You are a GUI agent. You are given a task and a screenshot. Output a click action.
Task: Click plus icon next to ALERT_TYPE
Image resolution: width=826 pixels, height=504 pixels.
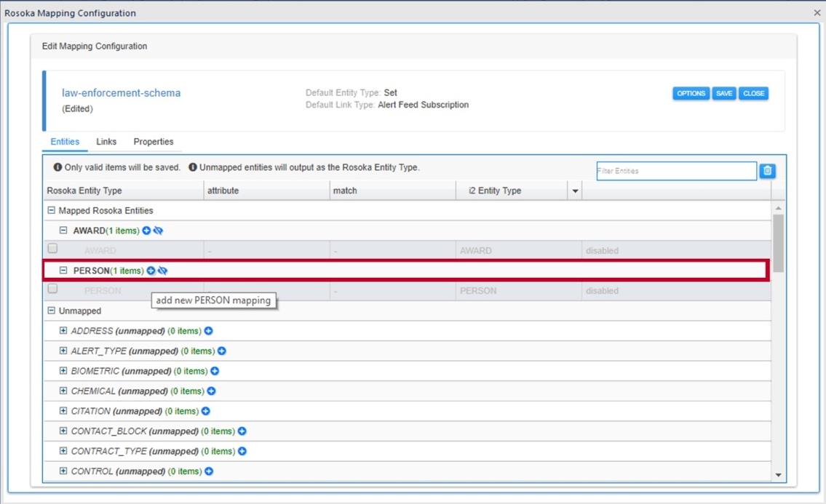222,351
